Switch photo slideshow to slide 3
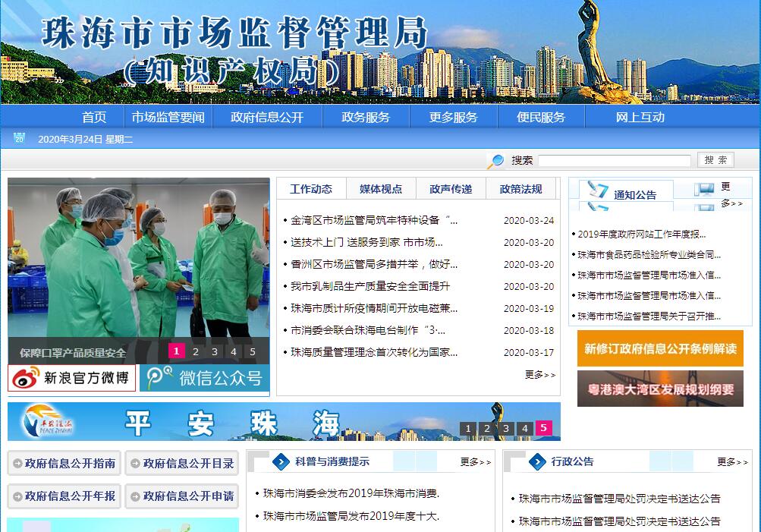761x532 pixels. [x=215, y=351]
